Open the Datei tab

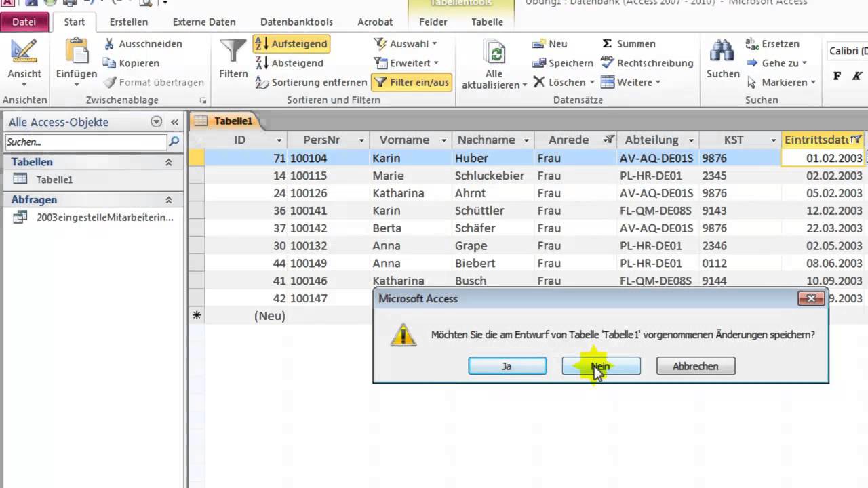click(x=24, y=22)
